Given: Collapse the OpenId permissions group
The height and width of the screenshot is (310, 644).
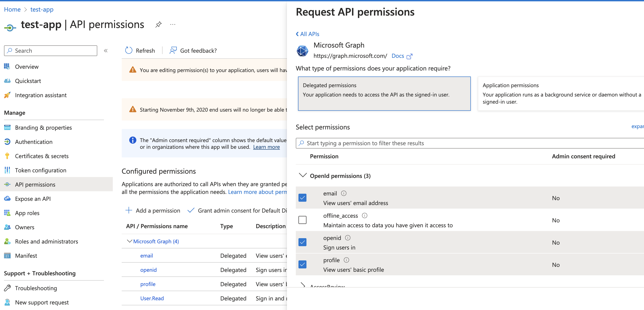Looking at the screenshot, I should point(303,175).
